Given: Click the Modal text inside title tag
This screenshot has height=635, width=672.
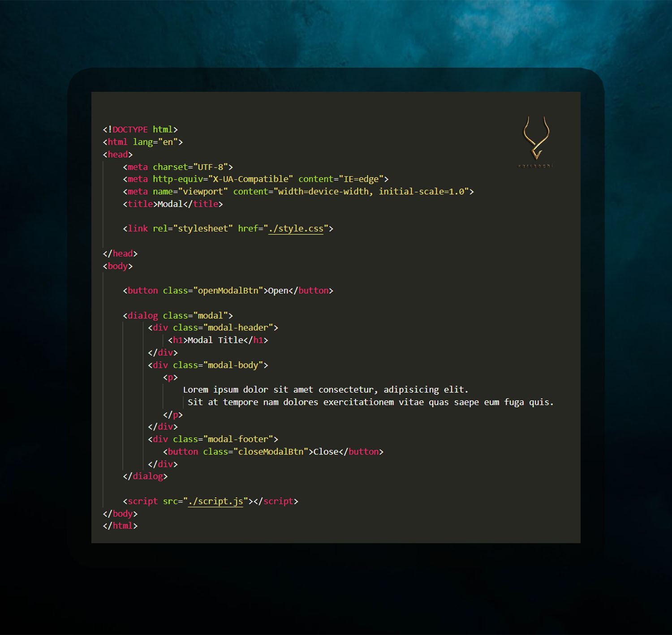Looking at the screenshot, I should (x=170, y=204).
